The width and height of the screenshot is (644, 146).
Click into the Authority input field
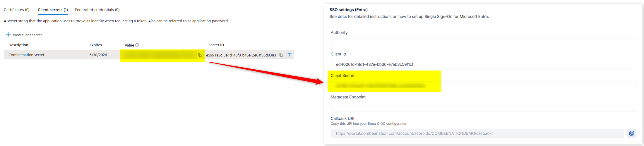tap(483, 43)
